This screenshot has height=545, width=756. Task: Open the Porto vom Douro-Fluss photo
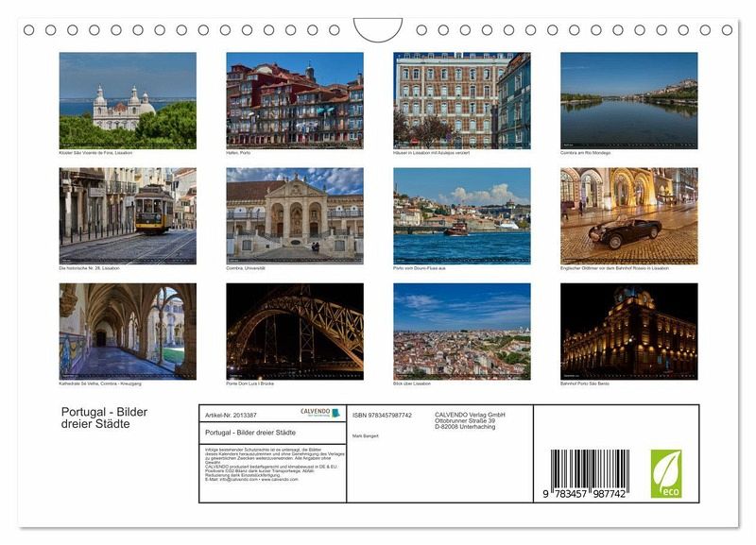coord(461,216)
